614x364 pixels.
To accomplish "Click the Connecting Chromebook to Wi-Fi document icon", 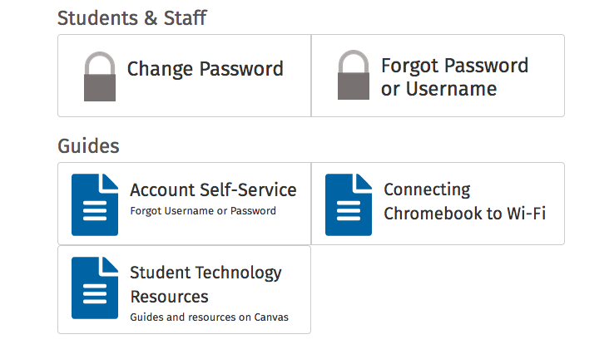I will [349, 205].
